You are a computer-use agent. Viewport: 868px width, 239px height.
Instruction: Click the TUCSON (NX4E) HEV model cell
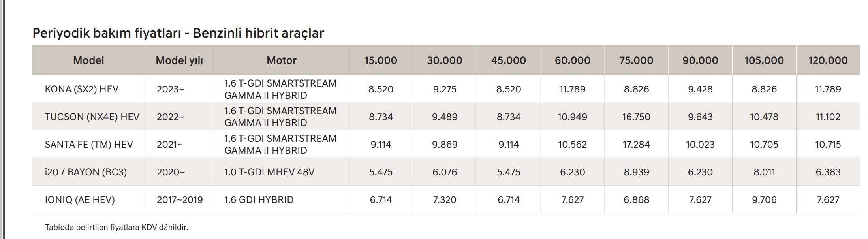pyautogui.click(x=92, y=117)
